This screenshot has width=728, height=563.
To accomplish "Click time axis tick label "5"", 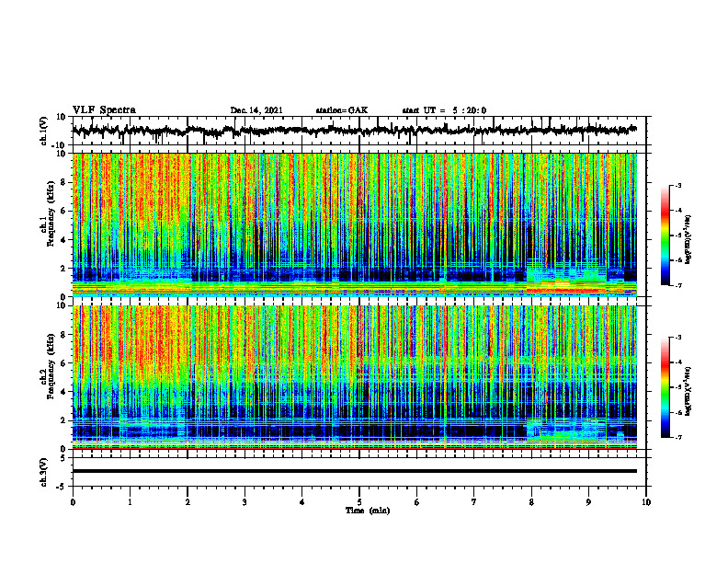I will click(359, 502).
